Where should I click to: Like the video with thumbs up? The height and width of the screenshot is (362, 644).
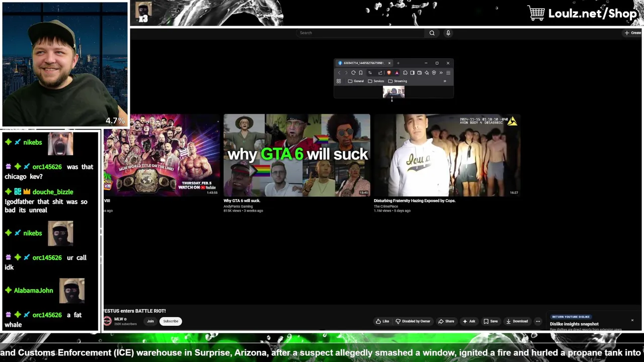click(x=382, y=321)
